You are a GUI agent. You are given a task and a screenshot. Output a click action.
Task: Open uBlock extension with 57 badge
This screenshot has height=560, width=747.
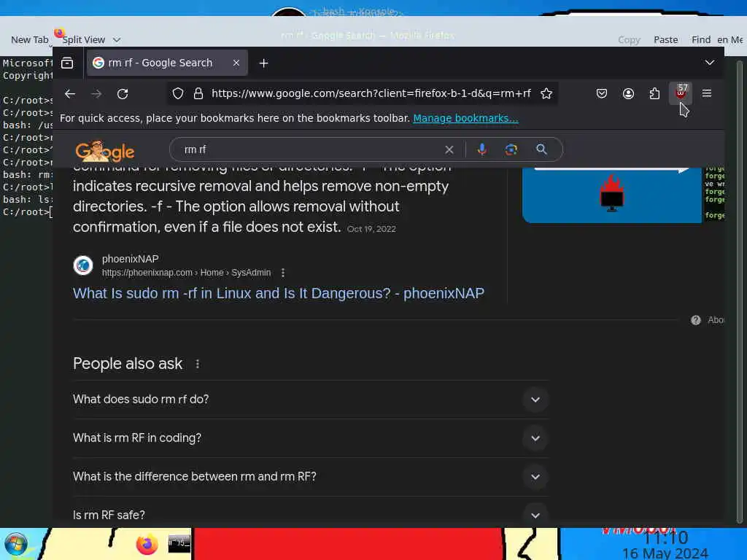[x=681, y=93]
